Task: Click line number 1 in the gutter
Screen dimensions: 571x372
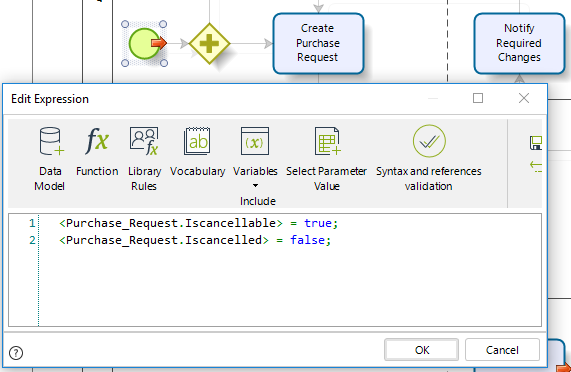Action: pyautogui.click(x=32, y=223)
